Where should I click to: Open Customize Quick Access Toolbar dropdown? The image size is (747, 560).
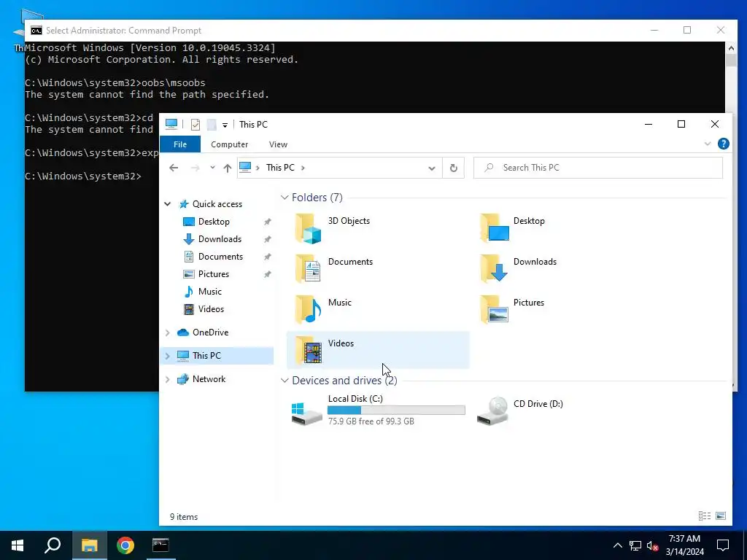click(225, 125)
